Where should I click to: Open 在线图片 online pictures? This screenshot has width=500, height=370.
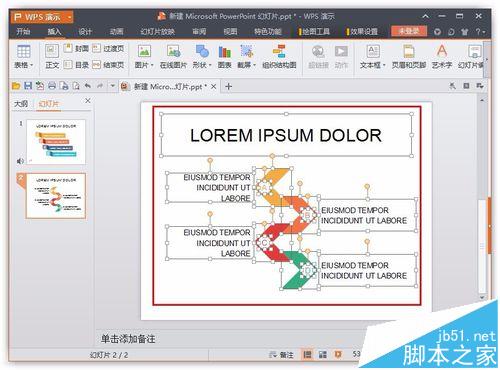click(x=173, y=57)
